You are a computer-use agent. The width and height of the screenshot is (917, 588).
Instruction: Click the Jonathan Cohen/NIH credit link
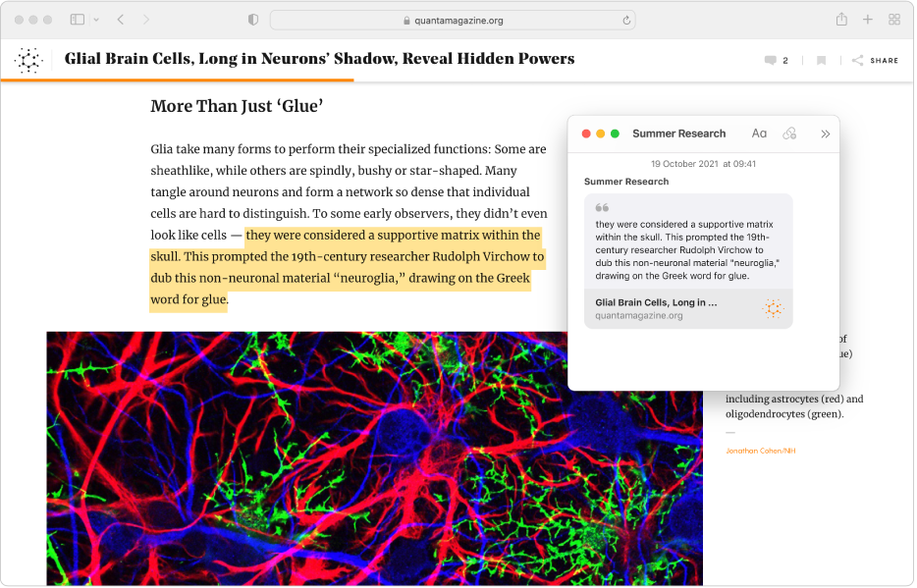(x=760, y=450)
